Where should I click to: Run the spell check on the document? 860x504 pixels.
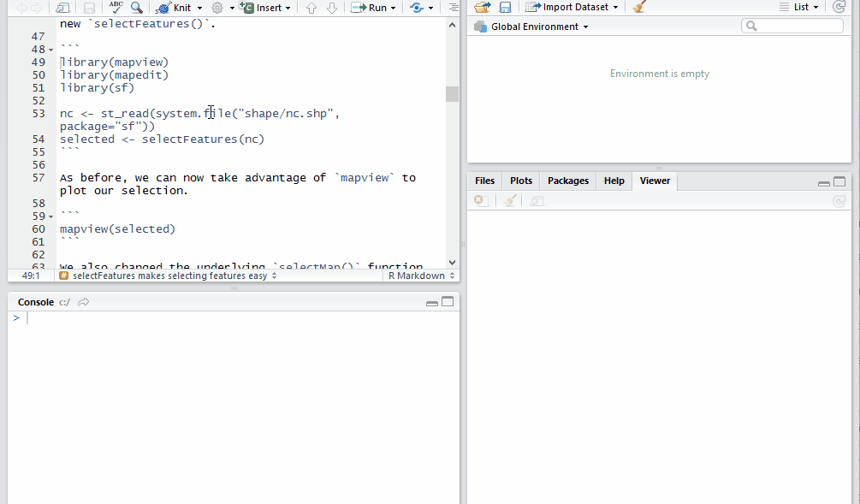click(118, 7)
